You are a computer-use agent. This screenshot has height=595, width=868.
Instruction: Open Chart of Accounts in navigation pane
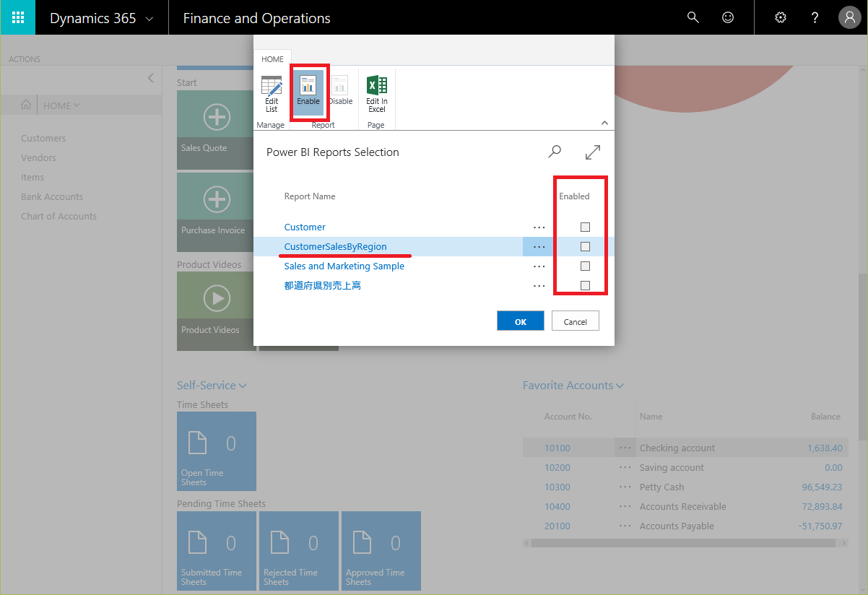58,216
